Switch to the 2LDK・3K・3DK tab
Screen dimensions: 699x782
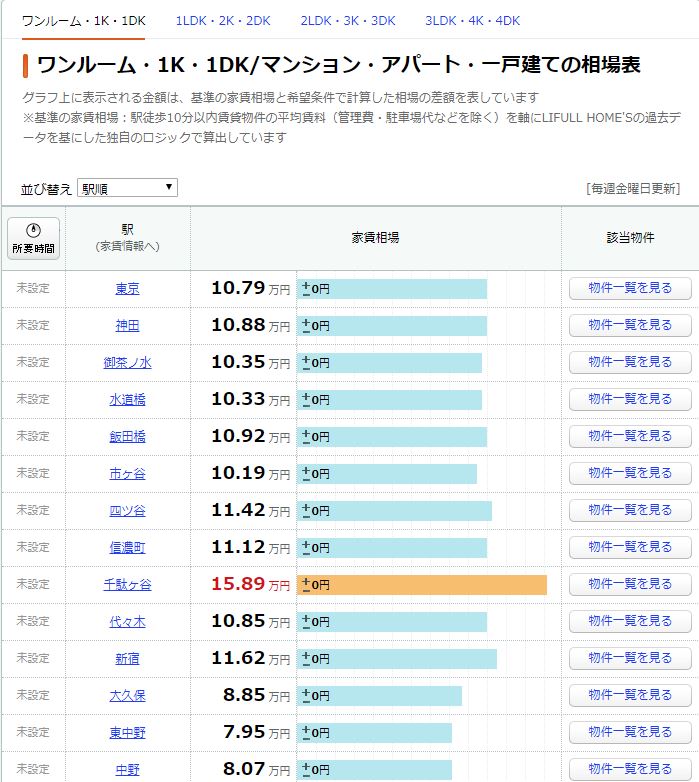[x=348, y=21]
